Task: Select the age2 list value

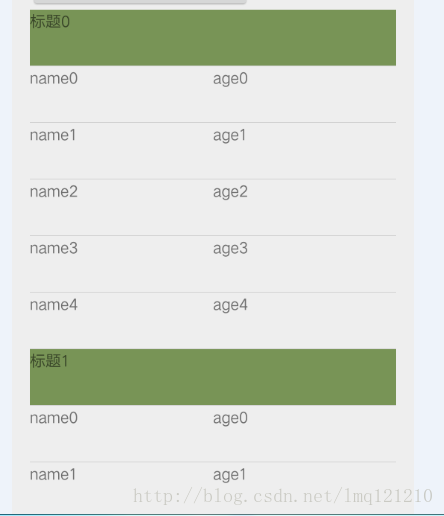Action: (x=230, y=192)
